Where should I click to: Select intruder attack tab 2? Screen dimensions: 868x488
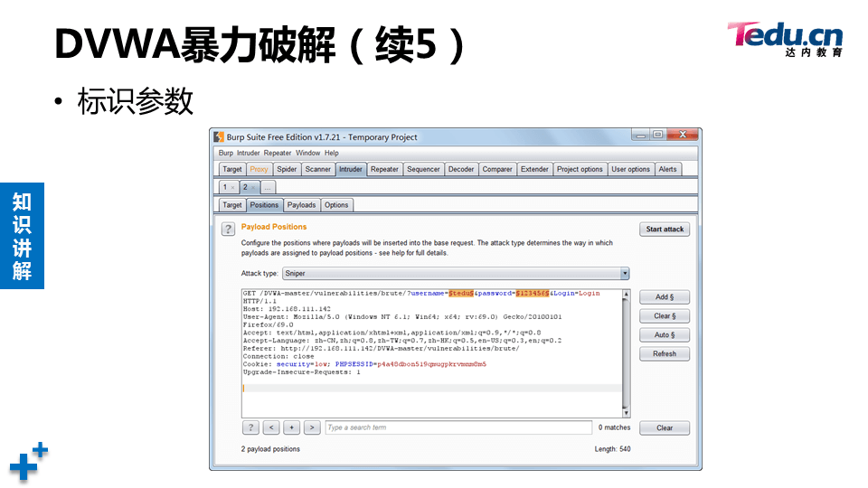pos(245,188)
